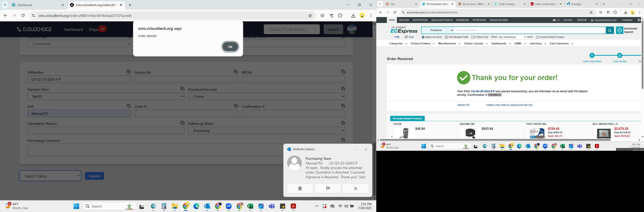Click the Update status button
Image resolution: width=644 pixels, height=212 pixels.
[94, 176]
